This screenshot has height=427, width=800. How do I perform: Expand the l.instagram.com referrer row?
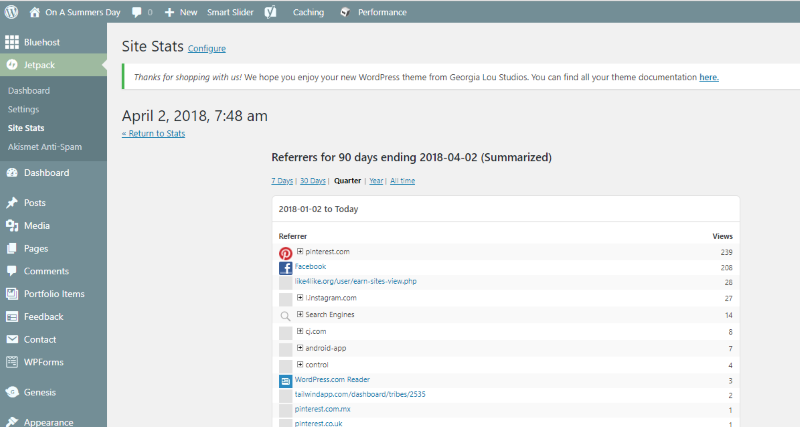[x=300, y=298]
